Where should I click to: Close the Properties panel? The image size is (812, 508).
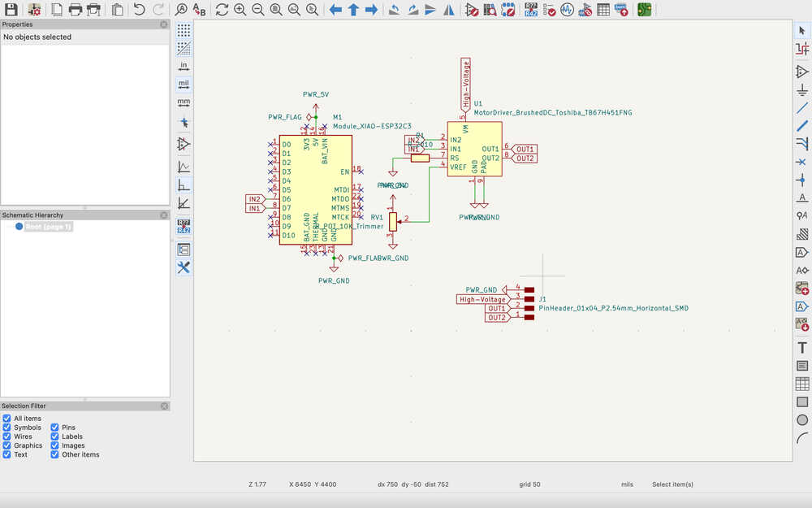[164, 24]
